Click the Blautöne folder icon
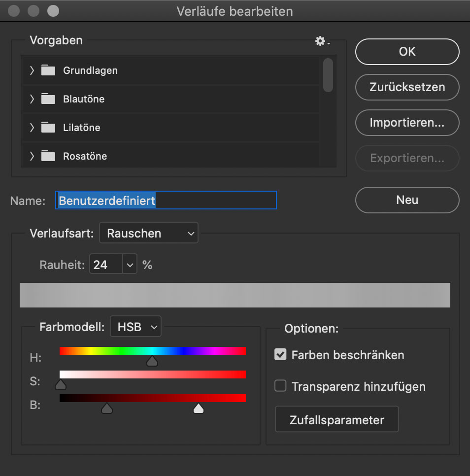 [x=48, y=99]
